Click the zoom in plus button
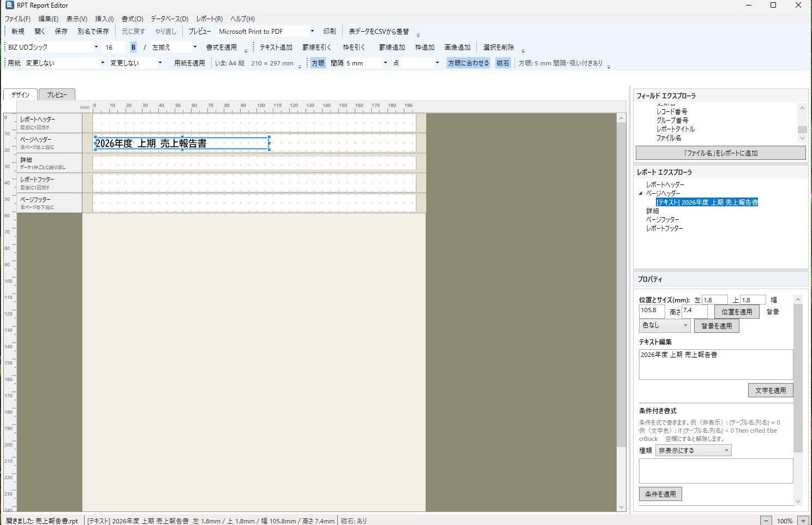The image size is (812, 525). [x=803, y=521]
